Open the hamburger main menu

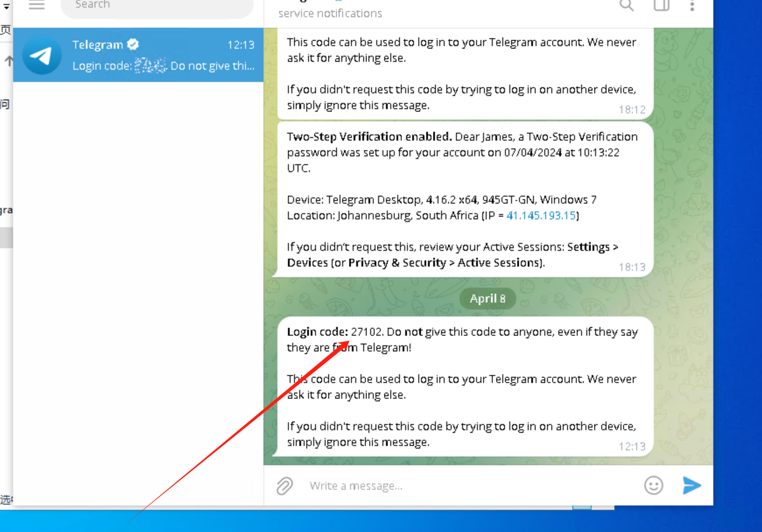(x=37, y=5)
